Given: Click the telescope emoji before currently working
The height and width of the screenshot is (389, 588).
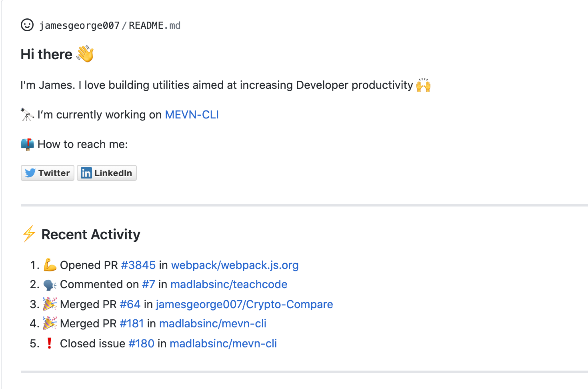Looking at the screenshot, I should click(26, 114).
